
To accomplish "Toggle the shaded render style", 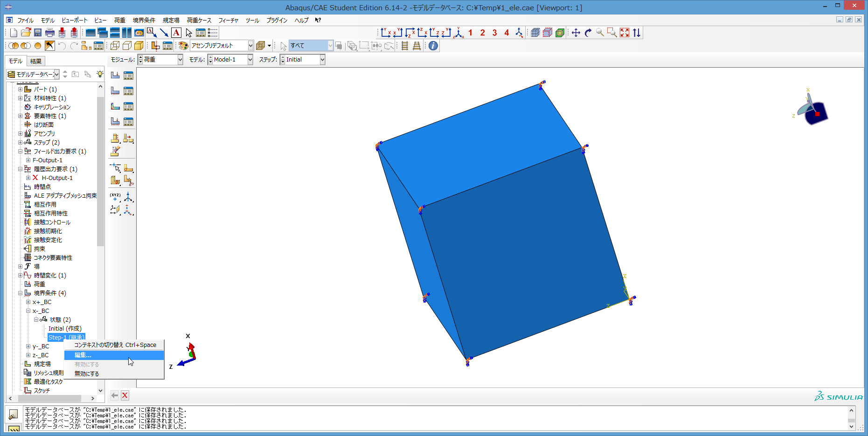I will pyautogui.click(x=139, y=46).
